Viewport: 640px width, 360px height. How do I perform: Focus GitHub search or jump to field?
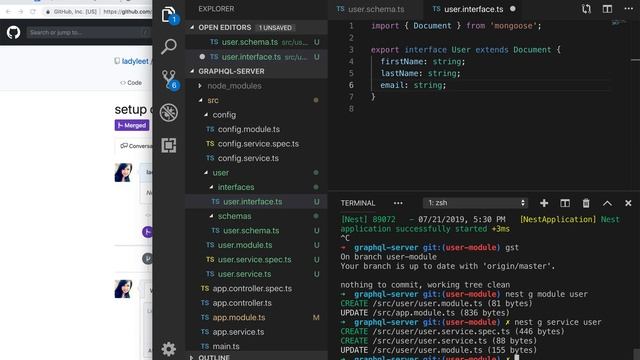coord(89,32)
